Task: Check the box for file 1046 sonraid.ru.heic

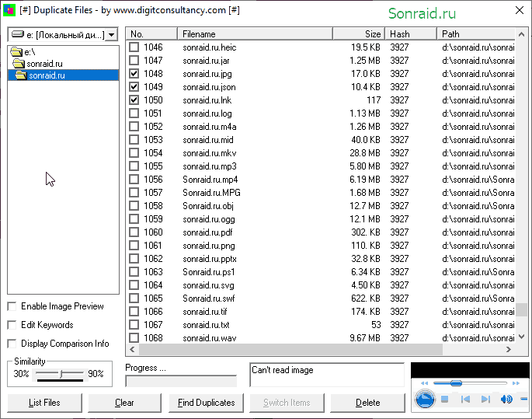Action: click(x=134, y=47)
